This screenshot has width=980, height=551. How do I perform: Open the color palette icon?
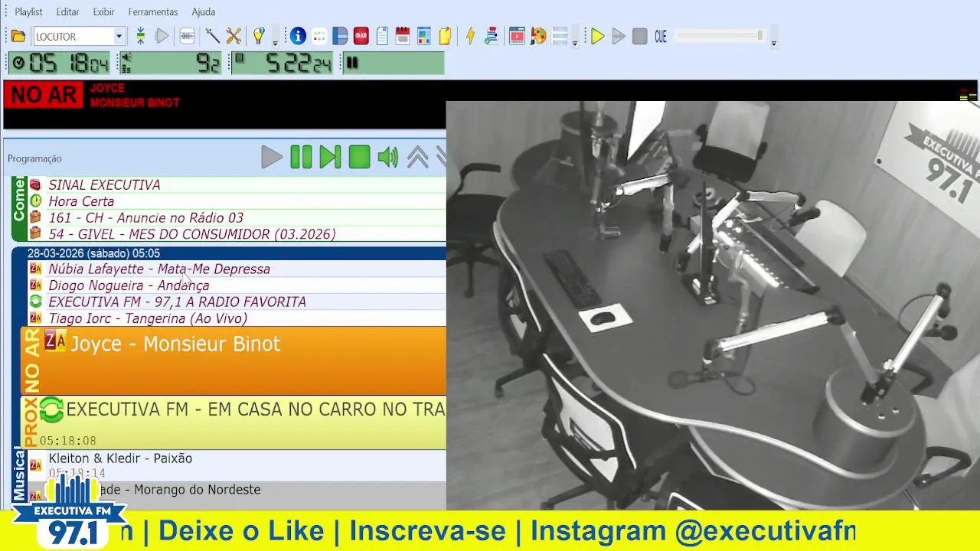point(538,36)
